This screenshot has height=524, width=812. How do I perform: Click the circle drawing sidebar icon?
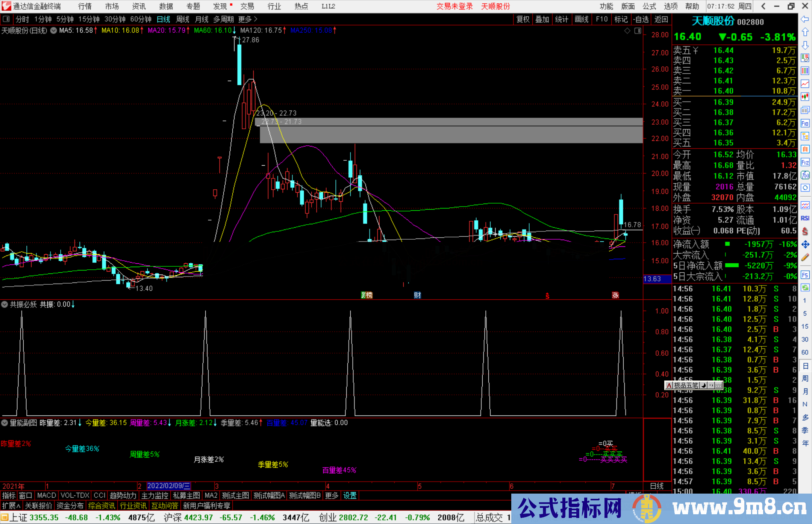(x=805, y=188)
